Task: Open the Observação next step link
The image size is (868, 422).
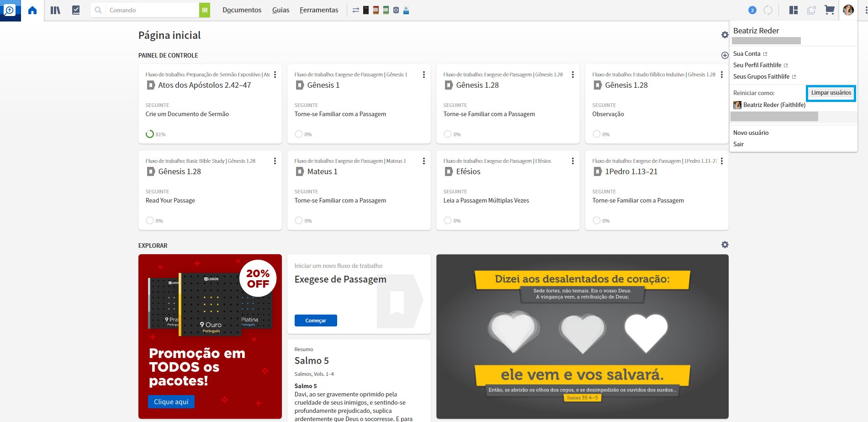Action: point(608,114)
